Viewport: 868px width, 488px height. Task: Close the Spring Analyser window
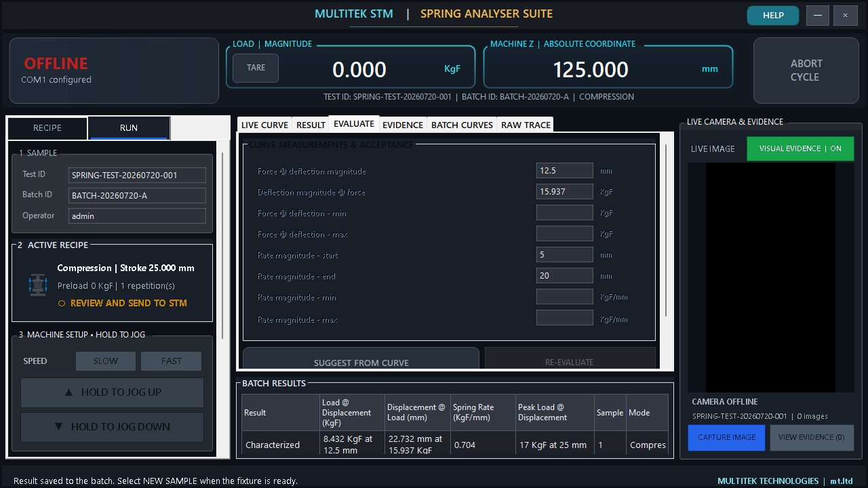[845, 15]
